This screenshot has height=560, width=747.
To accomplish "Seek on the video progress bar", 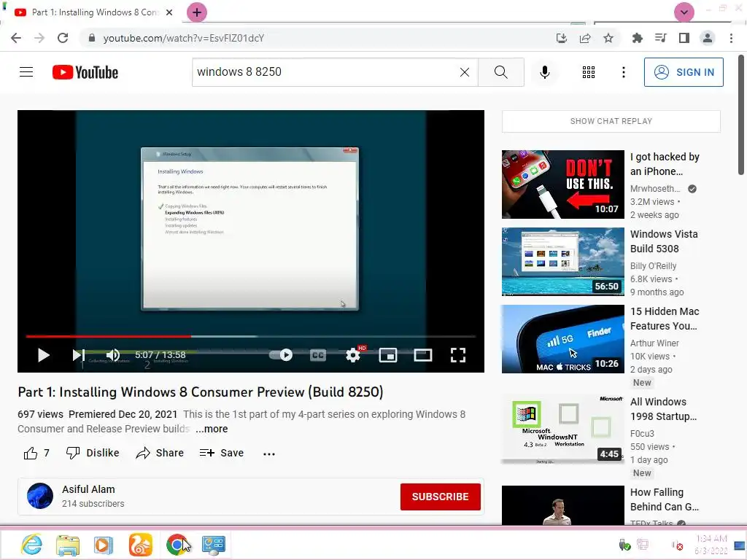I will click(251, 336).
